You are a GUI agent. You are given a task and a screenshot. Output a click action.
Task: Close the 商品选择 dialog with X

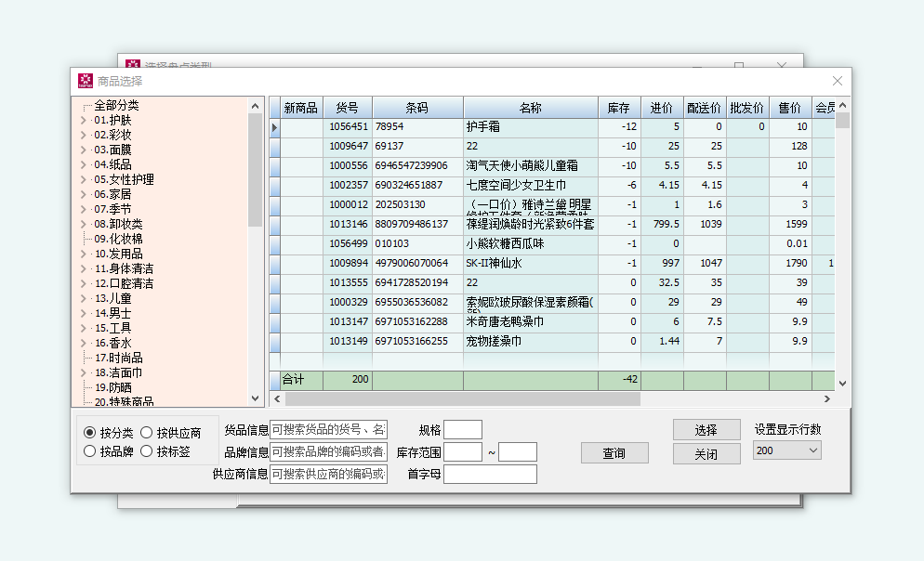pyautogui.click(x=837, y=81)
